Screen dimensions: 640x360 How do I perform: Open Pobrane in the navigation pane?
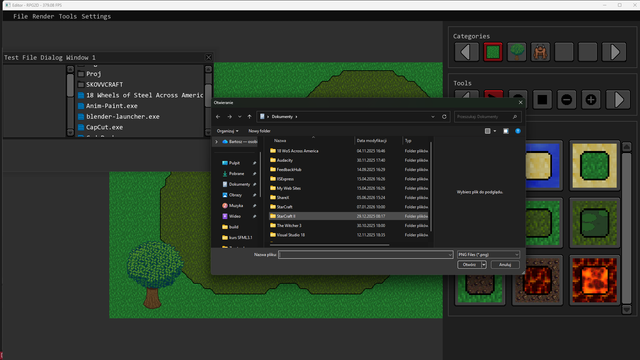[x=236, y=173]
